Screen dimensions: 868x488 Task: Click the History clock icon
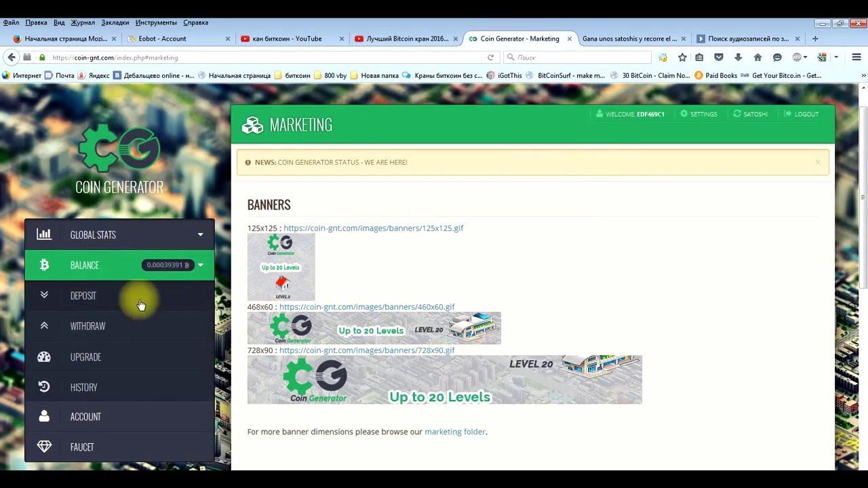click(x=44, y=386)
